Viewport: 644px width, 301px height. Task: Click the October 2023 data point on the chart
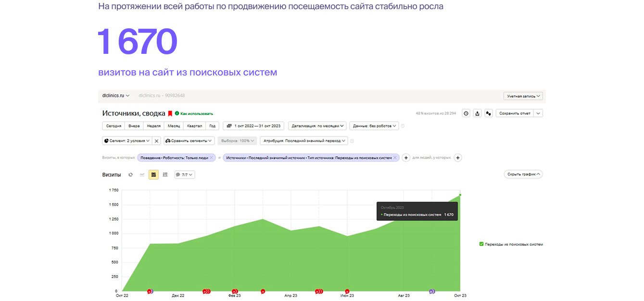[x=460, y=195]
